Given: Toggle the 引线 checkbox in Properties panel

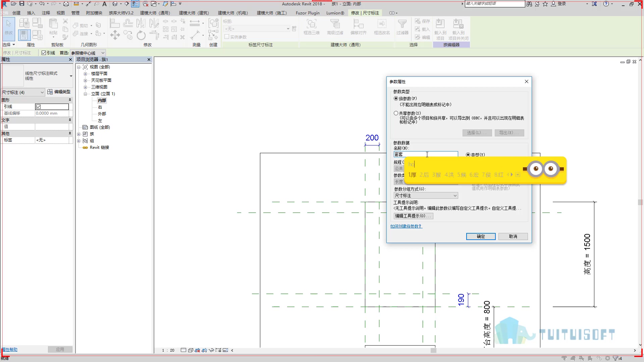Looking at the screenshot, I should pyautogui.click(x=38, y=107).
